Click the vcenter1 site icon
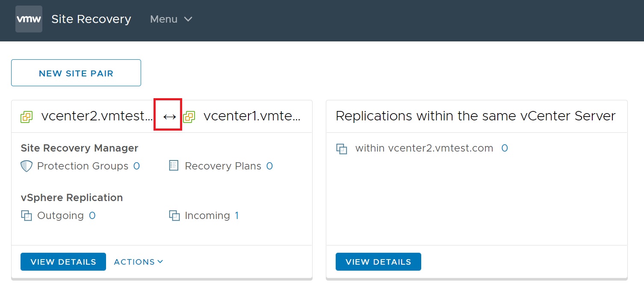This screenshot has height=292, width=644. [189, 117]
